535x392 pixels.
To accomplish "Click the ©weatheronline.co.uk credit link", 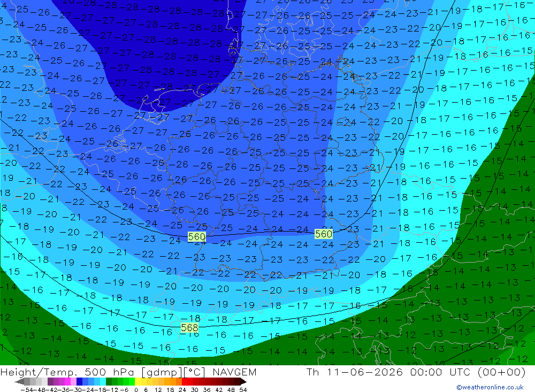I will (490, 387).
